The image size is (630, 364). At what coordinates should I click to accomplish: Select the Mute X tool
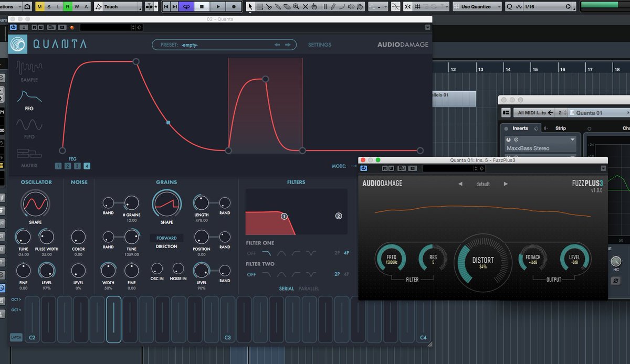point(306,7)
